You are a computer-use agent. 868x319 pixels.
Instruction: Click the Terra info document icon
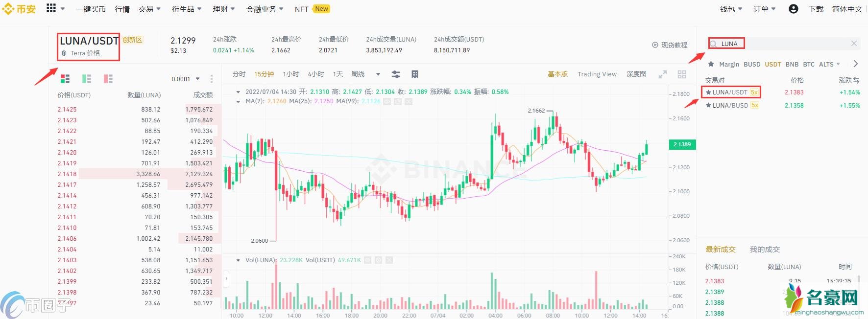(x=64, y=53)
